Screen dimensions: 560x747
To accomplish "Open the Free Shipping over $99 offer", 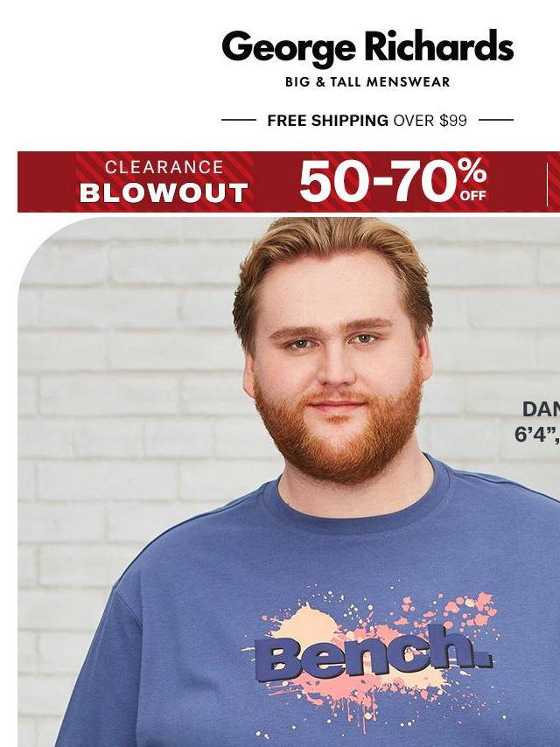I will coord(367,121).
